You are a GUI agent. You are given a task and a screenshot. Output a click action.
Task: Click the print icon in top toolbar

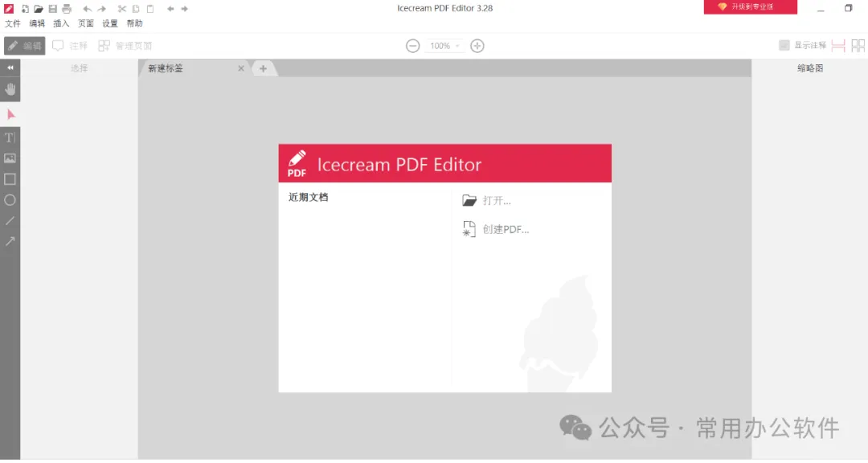coord(67,9)
